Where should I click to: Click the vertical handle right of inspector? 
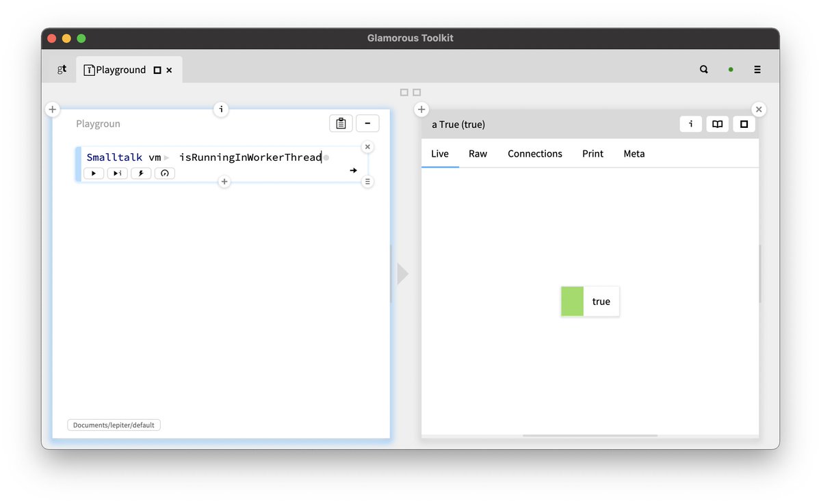pos(760,274)
